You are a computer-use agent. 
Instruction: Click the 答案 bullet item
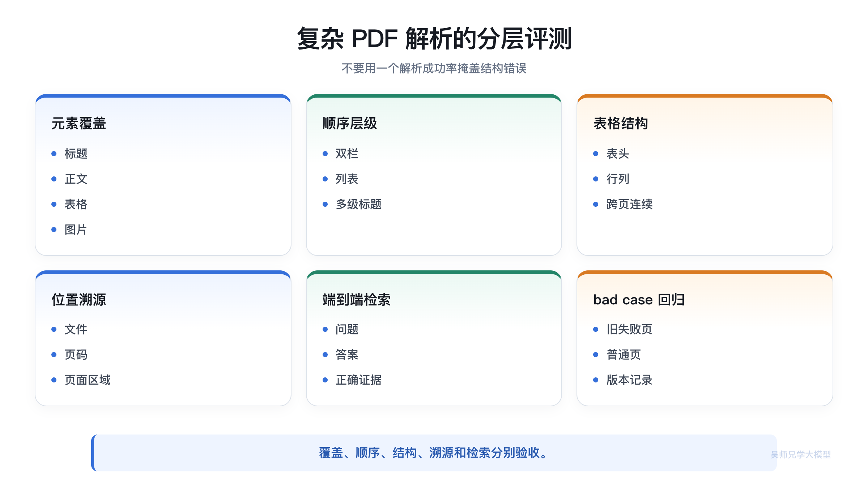tap(347, 355)
